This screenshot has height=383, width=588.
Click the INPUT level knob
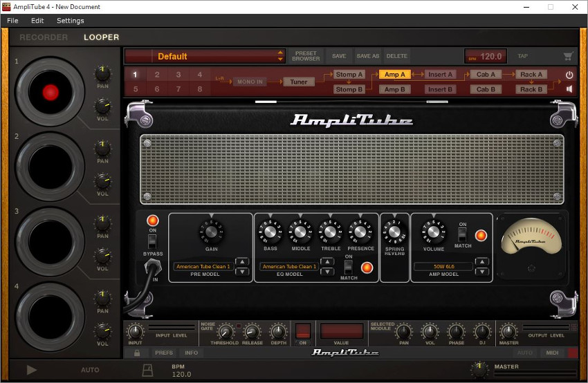[x=135, y=332]
